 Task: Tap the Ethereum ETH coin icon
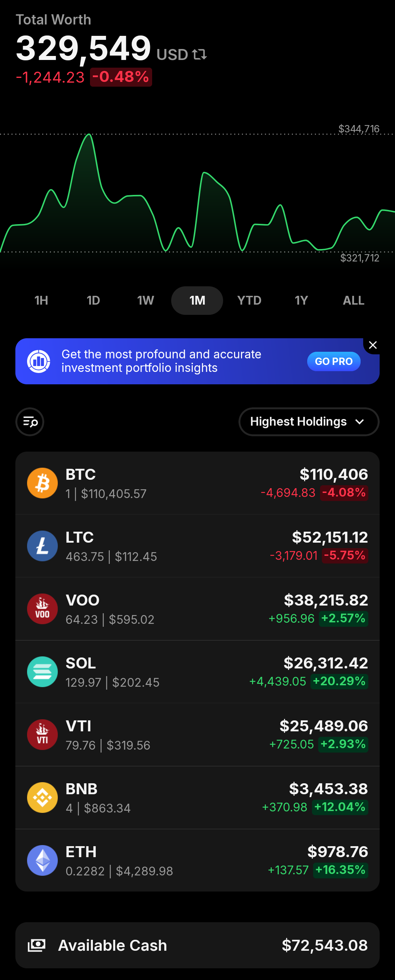click(42, 860)
